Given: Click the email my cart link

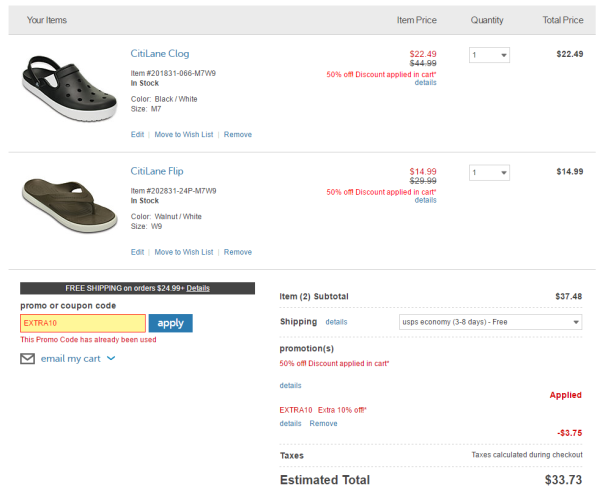Looking at the screenshot, I should click(x=70, y=359).
